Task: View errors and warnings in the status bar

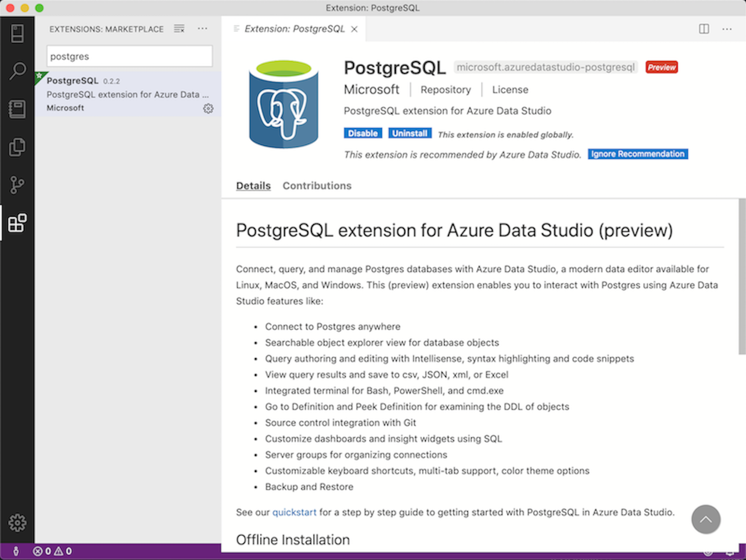Action: pos(52,551)
